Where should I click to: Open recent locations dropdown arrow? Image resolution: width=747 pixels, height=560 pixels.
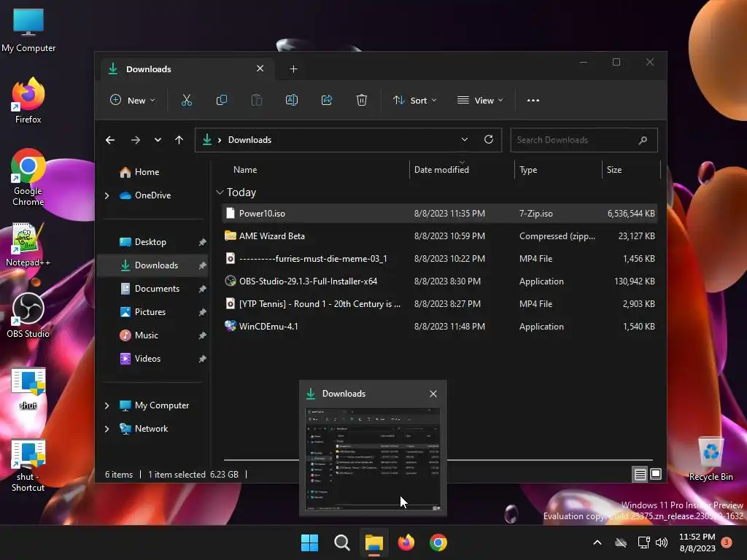point(158,140)
